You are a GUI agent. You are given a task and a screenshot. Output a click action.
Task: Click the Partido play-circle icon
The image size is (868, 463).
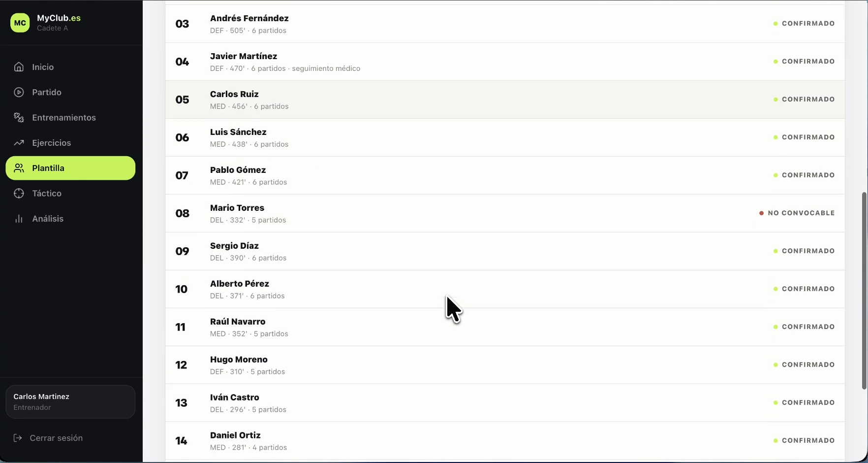pos(19,92)
